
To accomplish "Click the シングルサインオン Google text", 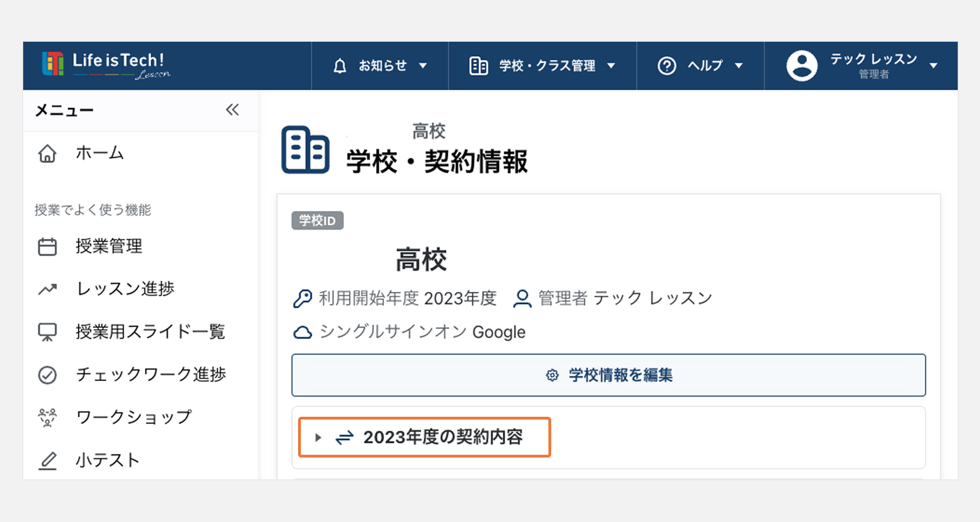I will coord(422,332).
